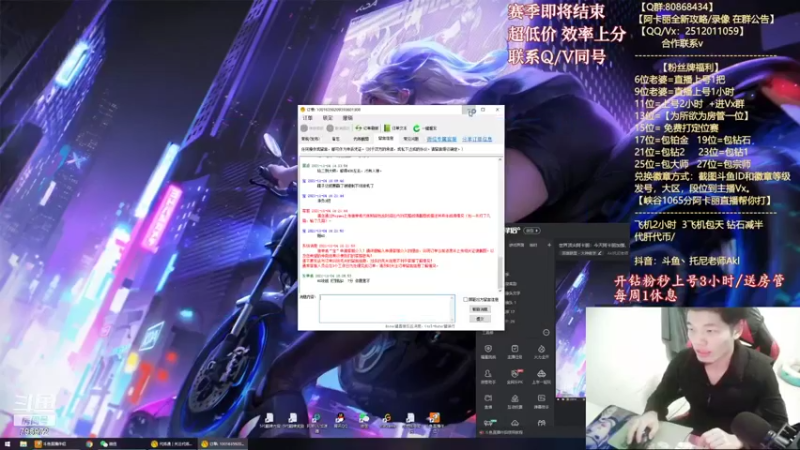This screenshot has width=800, height=450.
Task: Open the 岗位专属留言 blue link
Action: click(x=442, y=139)
